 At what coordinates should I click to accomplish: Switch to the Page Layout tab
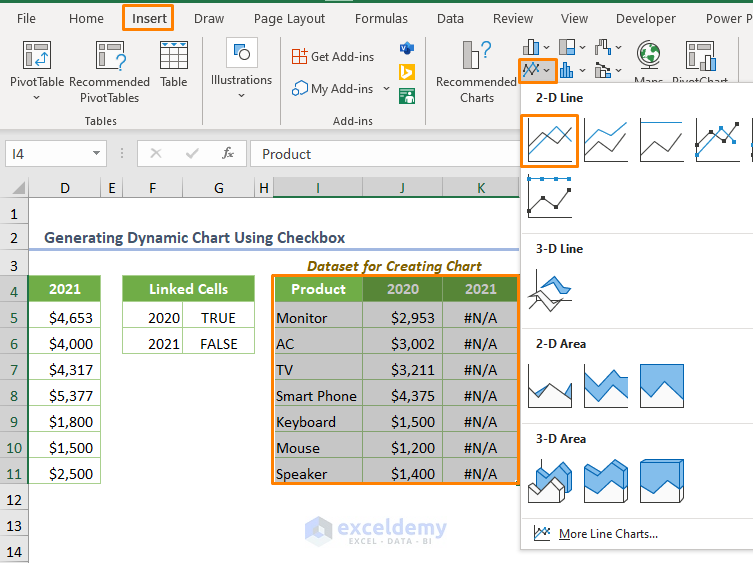289,18
